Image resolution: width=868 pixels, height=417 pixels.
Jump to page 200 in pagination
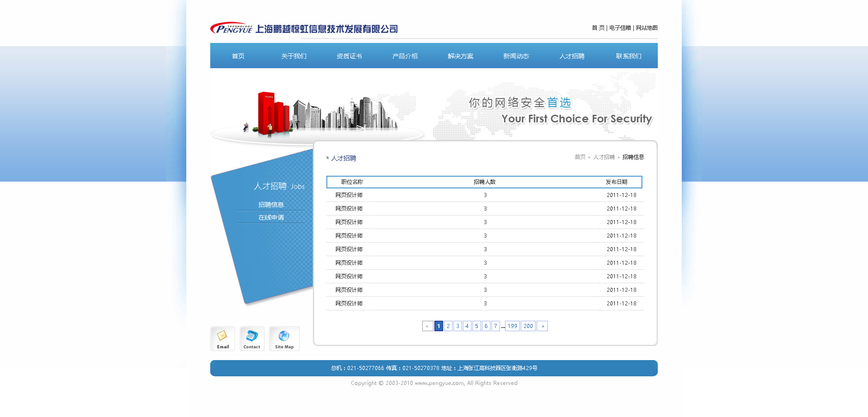[x=528, y=326]
